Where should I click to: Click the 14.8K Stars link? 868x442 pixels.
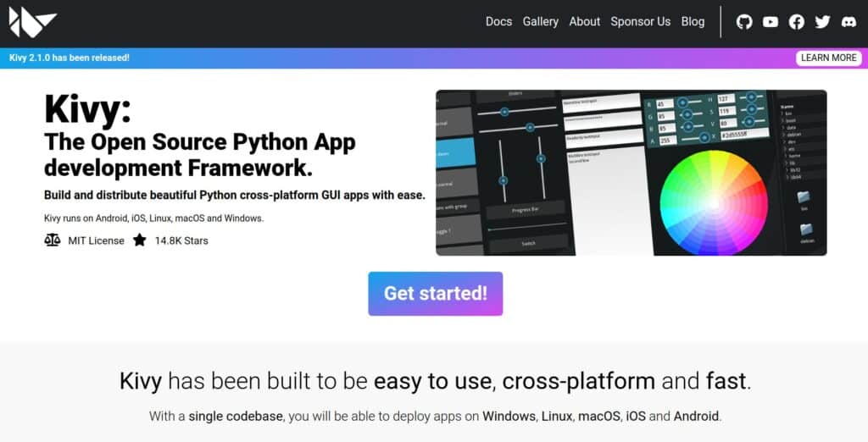(181, 240)
